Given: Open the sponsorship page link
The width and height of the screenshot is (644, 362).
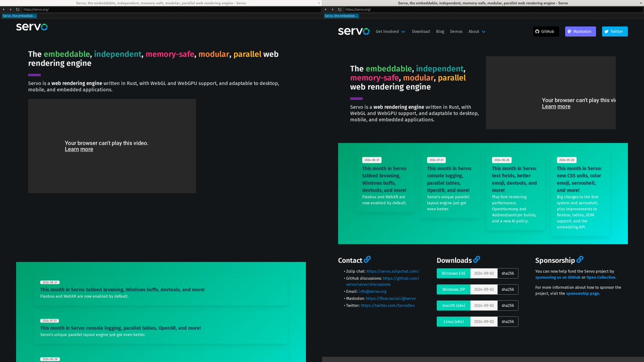Looking at the screenshot, I should pyautogui.click(x=582, y=293).
